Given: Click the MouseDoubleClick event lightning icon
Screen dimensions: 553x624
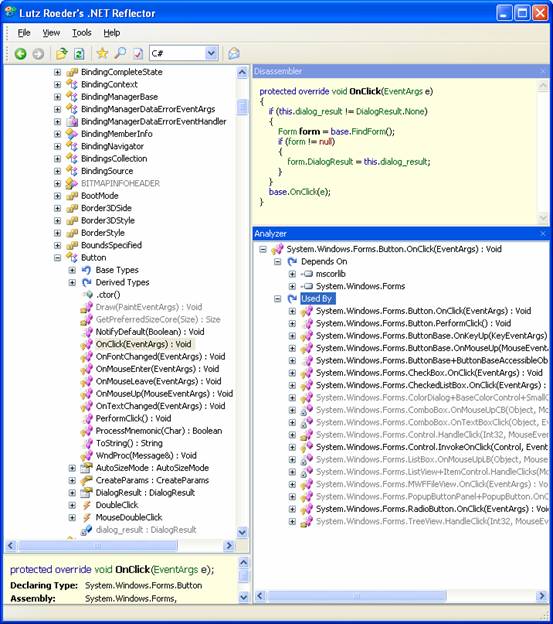Looking at the screenshot, I should (x=86, y=517).
